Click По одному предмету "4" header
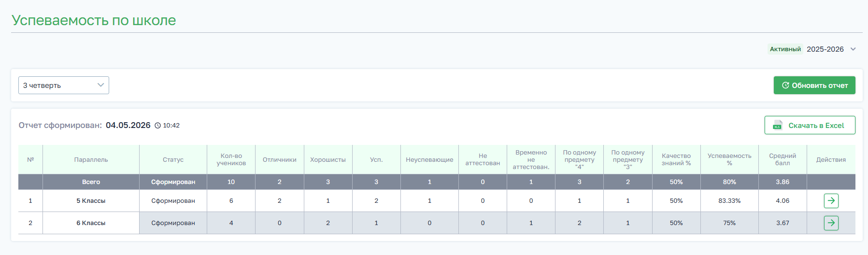The width and height of the screenshot is (868, 255). 579,159
